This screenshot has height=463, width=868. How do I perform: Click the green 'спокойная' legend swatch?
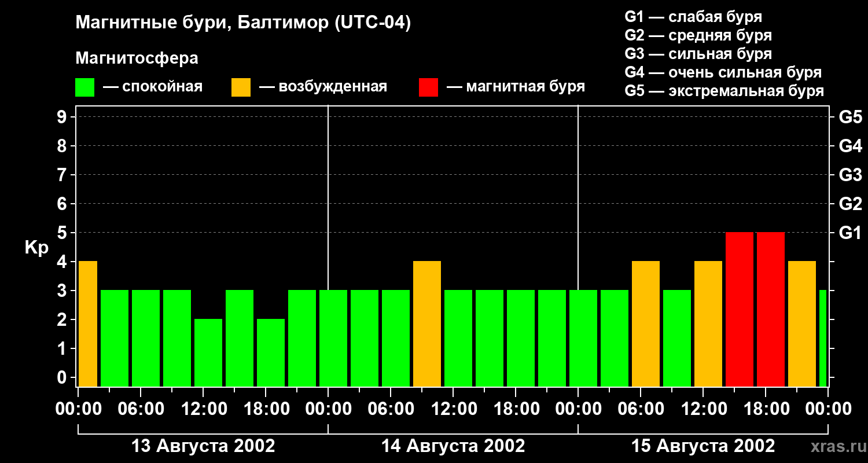point(84,87)
